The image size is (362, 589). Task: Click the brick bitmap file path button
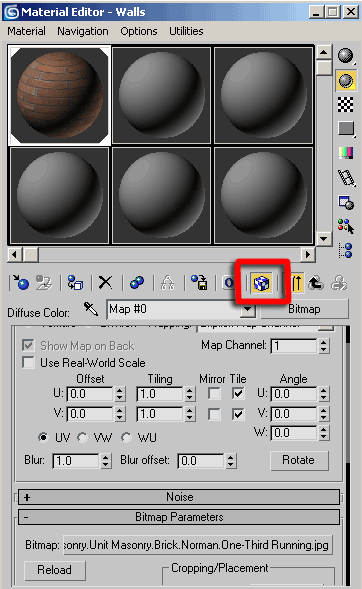click(198, 545)
